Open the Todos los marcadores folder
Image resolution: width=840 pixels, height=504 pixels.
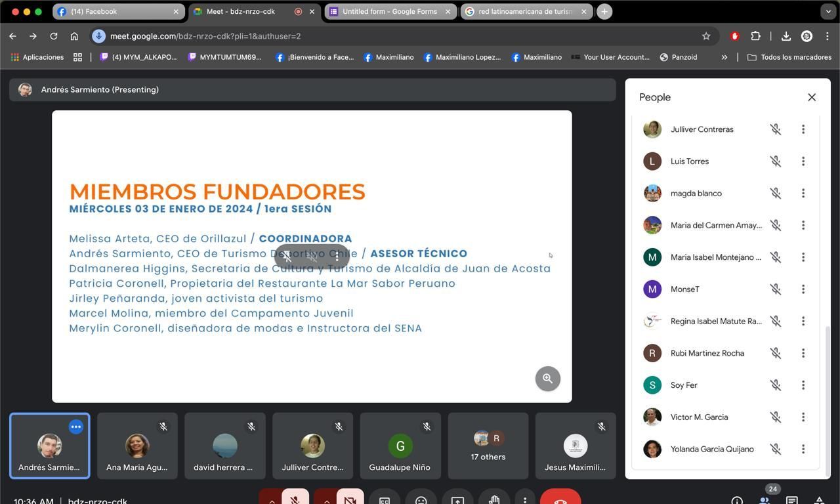(x=789, y=57)
